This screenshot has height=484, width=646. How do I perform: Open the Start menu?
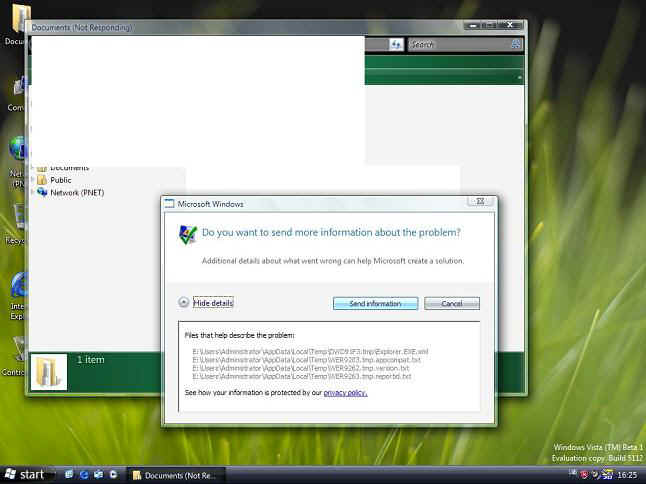point(24,474)
